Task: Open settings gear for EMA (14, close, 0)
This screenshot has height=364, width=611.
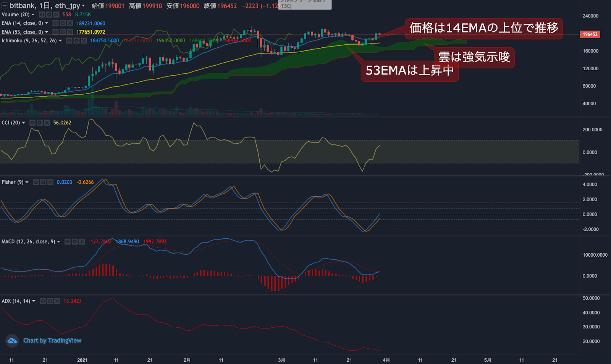Action: [x=63, y=23]
